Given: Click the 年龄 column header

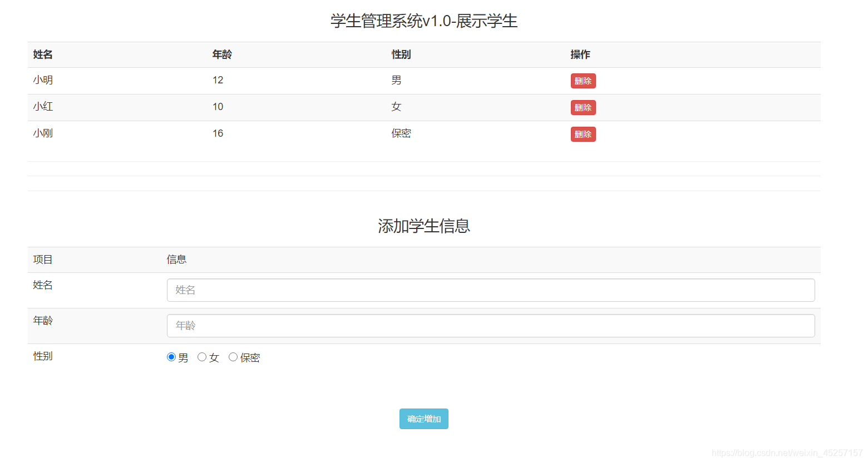Looking at the screenshot, I should click(x=222, y=54).
